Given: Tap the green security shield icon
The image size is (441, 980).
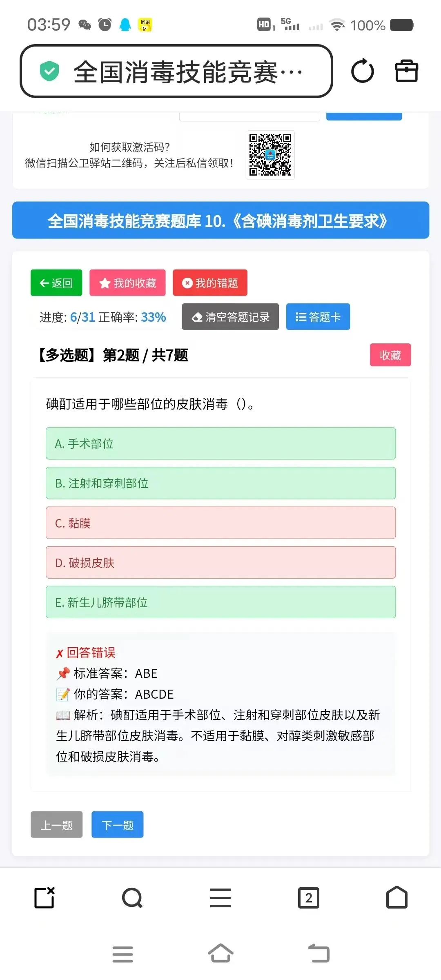Looking at the screenshot, I should [49, 71].
